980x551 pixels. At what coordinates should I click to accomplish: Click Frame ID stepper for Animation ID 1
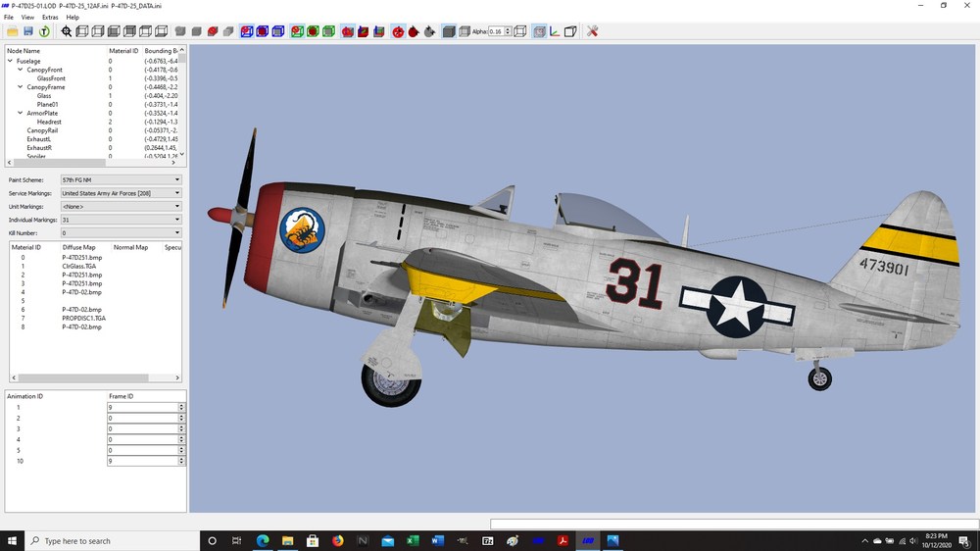pyautogui.click(x=181, y=407)
